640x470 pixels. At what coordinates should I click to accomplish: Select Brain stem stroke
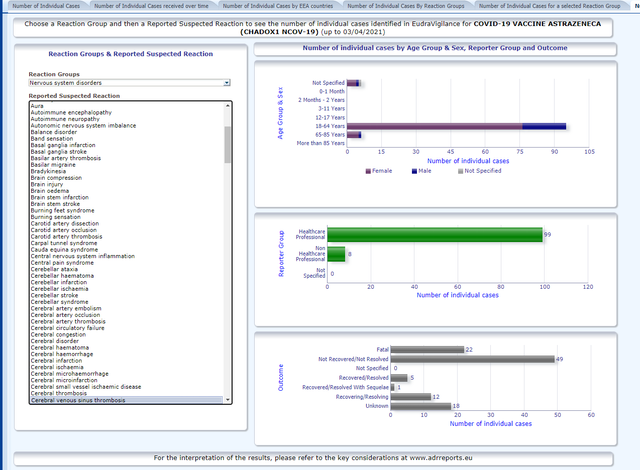[55, 204]
